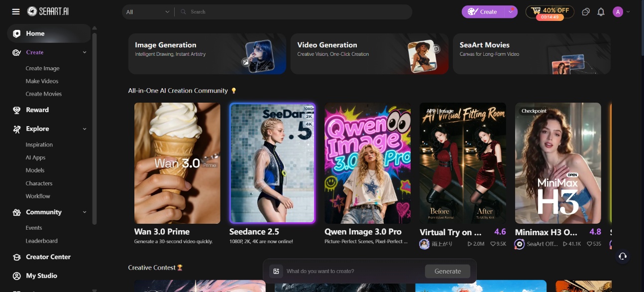Image resolution: width=644 pixels, height=292 pixels.
Task: Open the windows icon beside the bell
Action: [x=586, y=11]
